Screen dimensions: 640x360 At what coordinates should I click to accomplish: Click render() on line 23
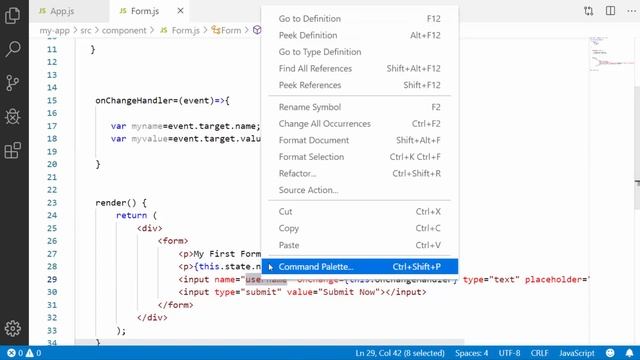coord(116,203)
